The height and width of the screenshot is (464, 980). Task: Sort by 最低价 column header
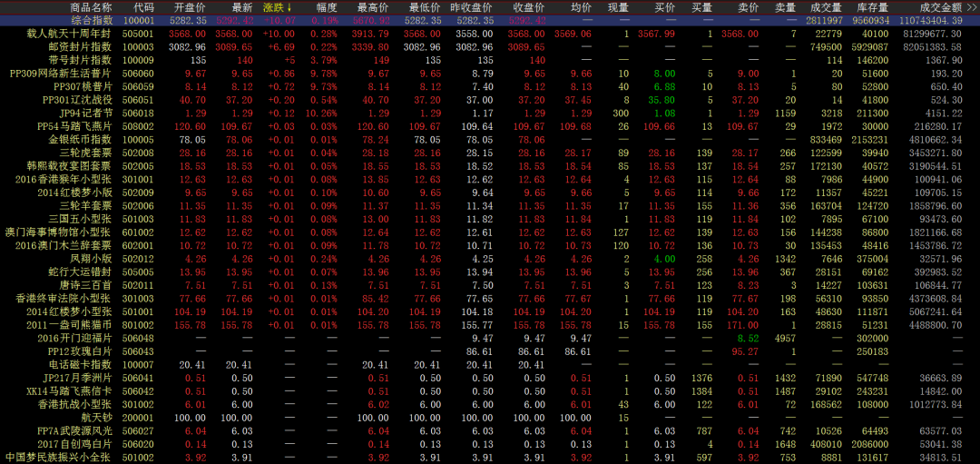point(425,7)
